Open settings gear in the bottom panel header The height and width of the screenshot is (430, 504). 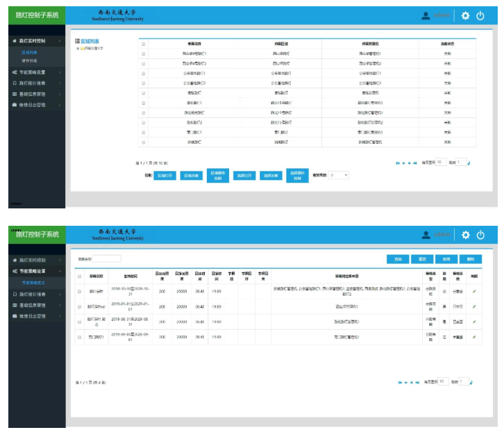tap(465, 235)
